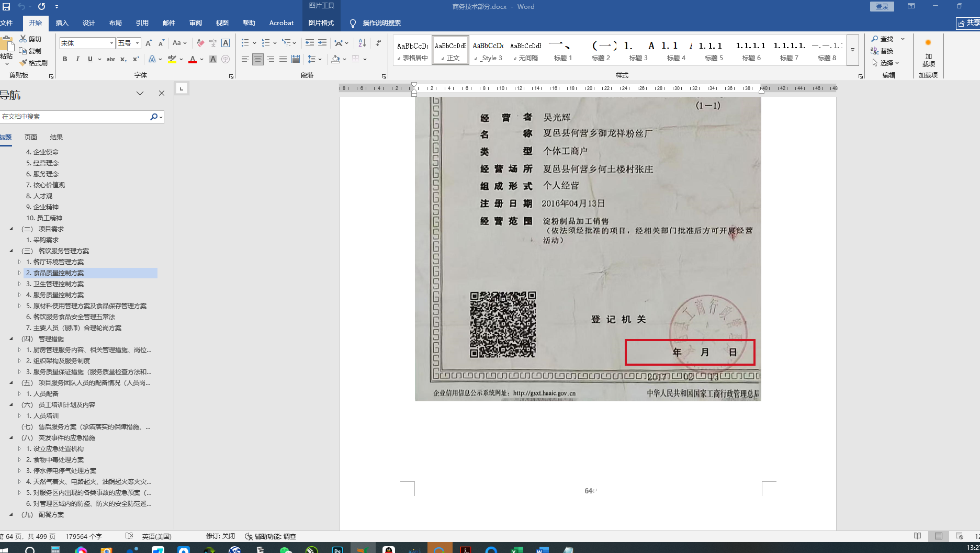The image size is (980, 553).
Task: Click the Save icon in title bar
Action: 6,7
